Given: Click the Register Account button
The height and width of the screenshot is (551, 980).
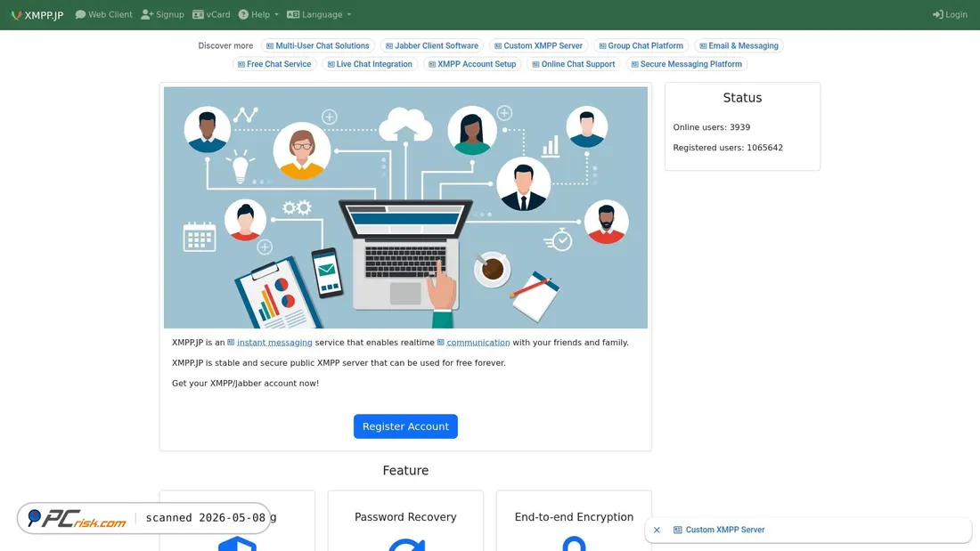Looking at the screenshot, I should click(x=405, y=426).
